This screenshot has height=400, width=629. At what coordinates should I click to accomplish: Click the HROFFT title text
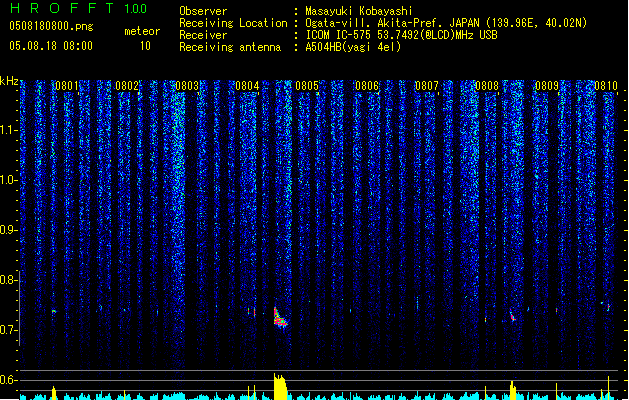tap(62, 8)
